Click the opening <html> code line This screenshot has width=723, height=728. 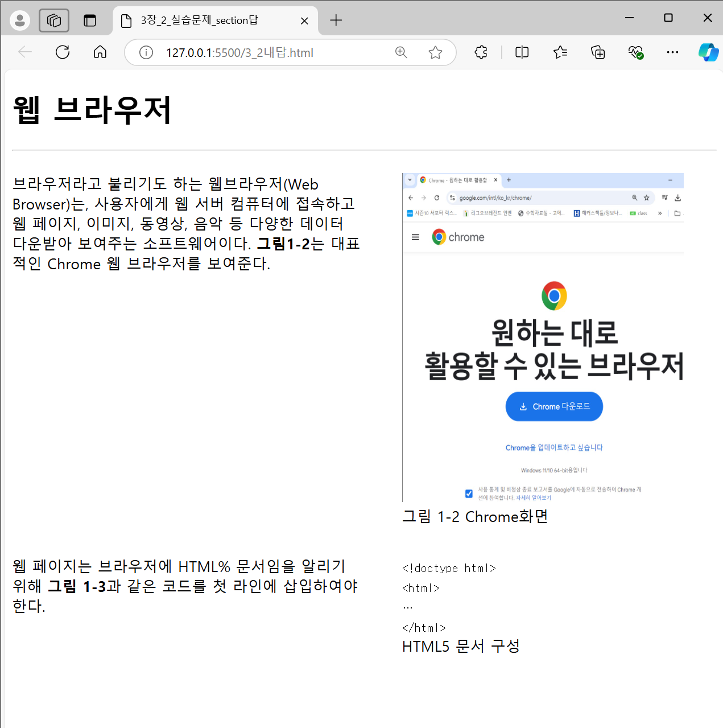[x=421, y=588]
